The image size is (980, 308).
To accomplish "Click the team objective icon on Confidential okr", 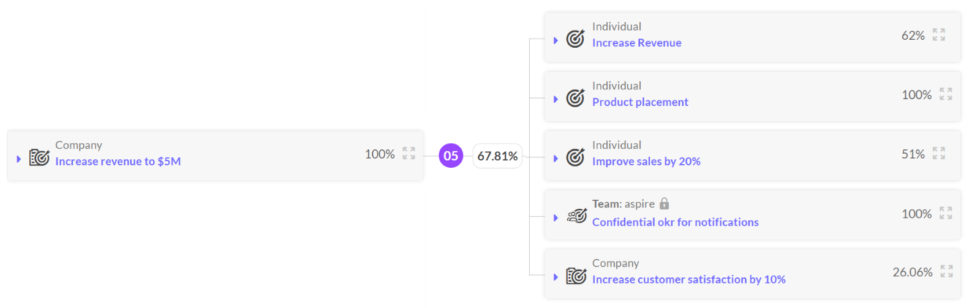I will [576, 216].
